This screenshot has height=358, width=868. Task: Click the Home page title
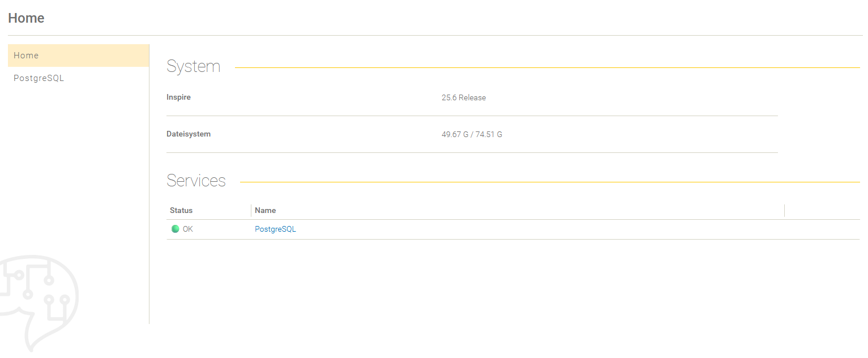(x=26, y=18)
